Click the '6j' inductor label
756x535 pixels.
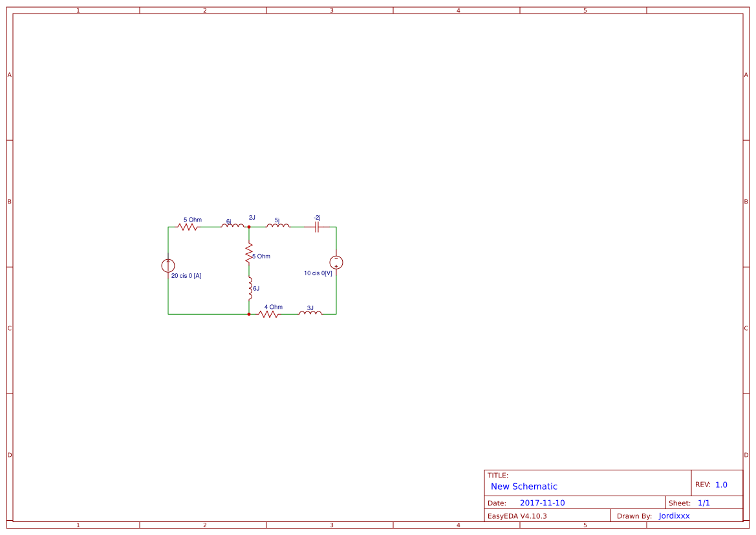(x=228, y=222)
